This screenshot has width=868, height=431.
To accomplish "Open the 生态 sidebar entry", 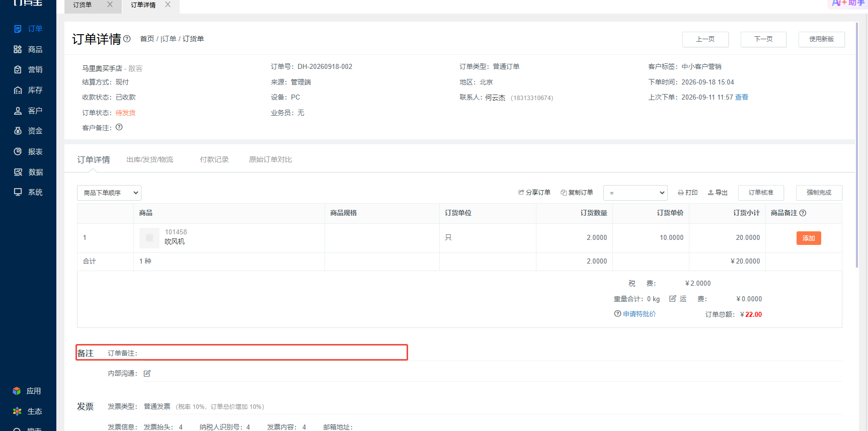I will [27, 411].
